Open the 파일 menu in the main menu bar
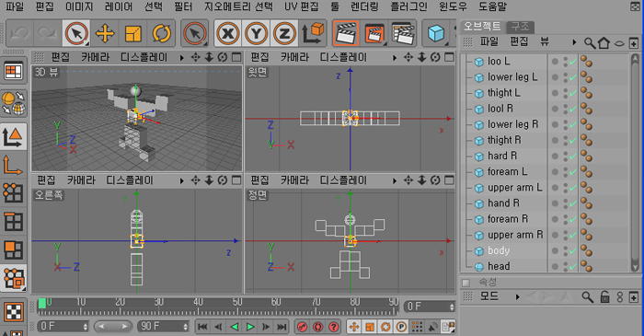644x336 pixels. coord(15,6)
